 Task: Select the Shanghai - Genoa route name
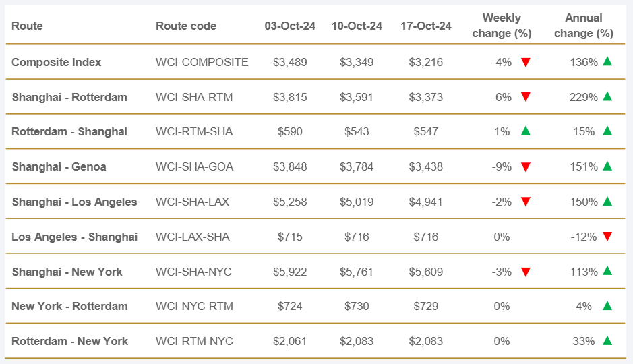coord(59,166)
